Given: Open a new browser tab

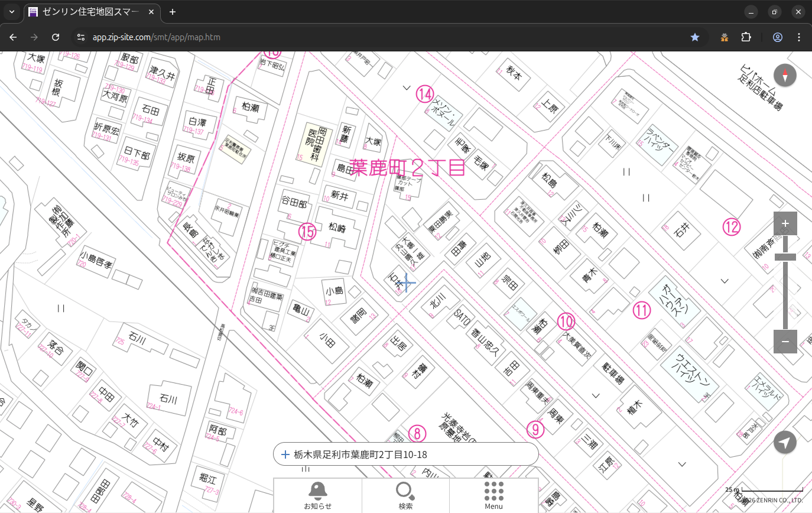Looking at the screenshot, I should [x=173, y=12].
